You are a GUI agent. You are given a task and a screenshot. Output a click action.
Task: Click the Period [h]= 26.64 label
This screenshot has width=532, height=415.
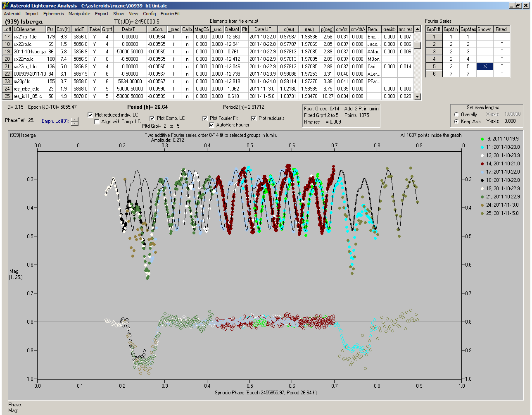pyautogui.click(x=147, y=107)
